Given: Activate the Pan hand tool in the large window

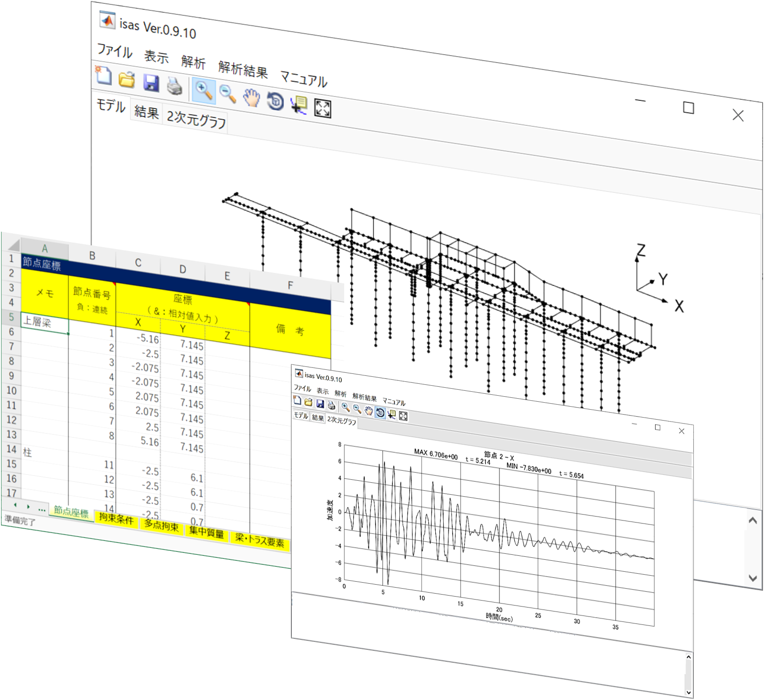Looking at the screenshot, I should click(252, 97).
